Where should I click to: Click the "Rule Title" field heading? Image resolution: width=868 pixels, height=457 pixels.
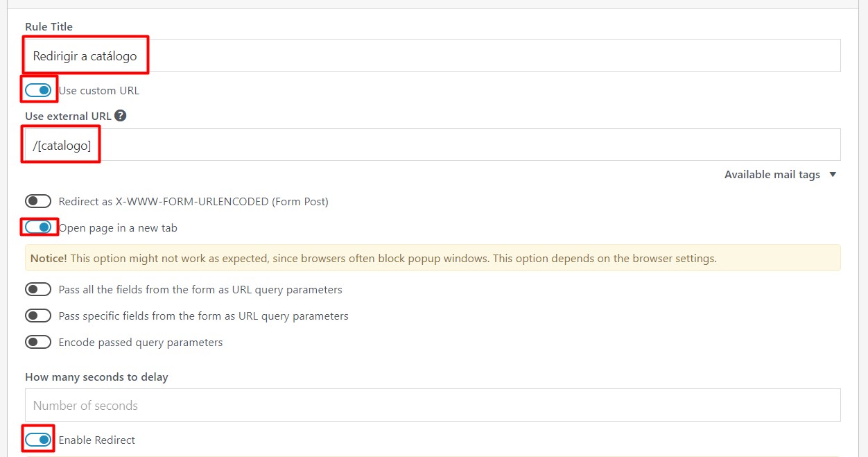point(49,26)
